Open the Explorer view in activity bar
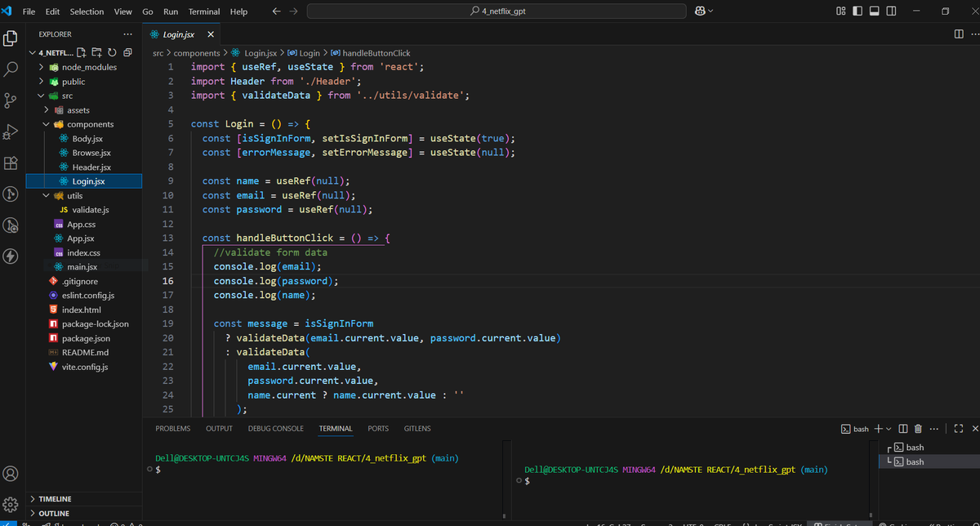Screen dimensions: 980x526 11,38
